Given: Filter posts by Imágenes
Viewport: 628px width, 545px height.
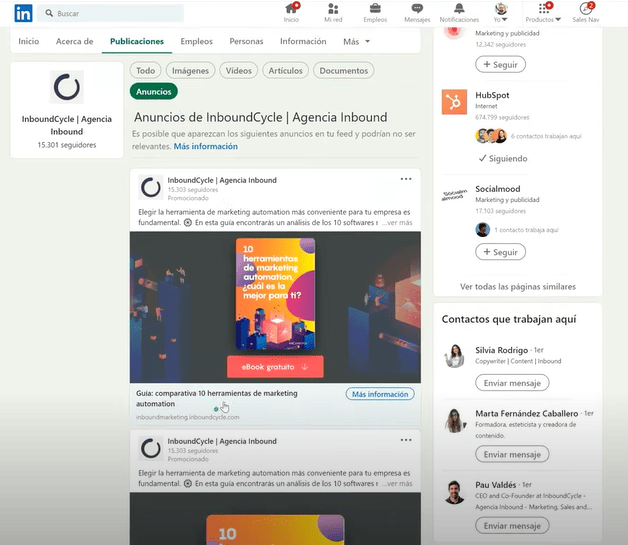Looking at the screenshot, I should click(x=190, y=70).
